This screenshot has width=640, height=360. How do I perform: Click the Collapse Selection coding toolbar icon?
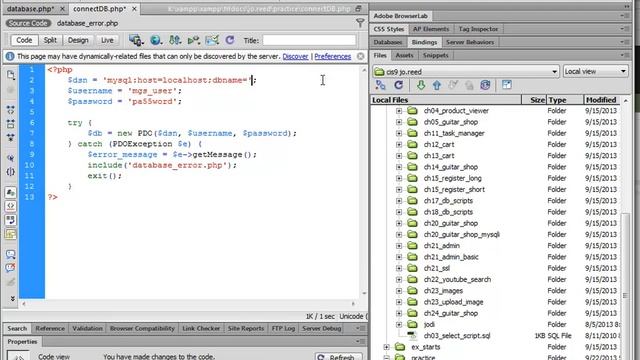[11, 123]
